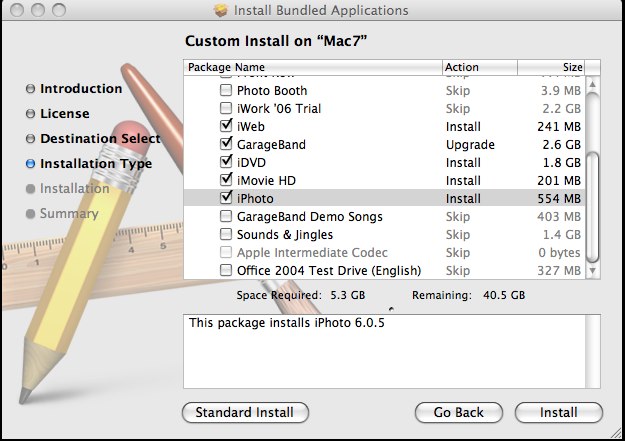The height and width of the screenshot is (441, 625).
Task: Deselect the iDVD checkbox
Action: click(x=226, y=161)
